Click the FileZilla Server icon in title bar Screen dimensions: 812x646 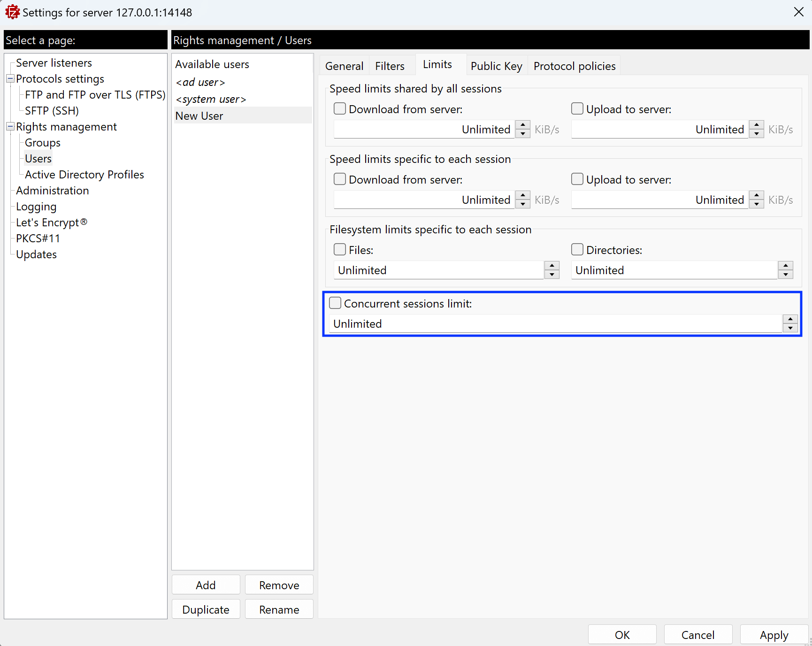12,12
